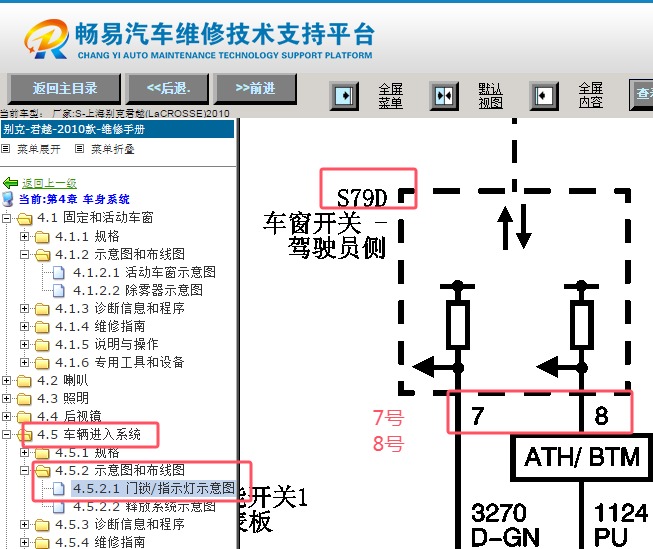The image size is (653, 549).
Task: Click the 4.1.2.1 document page icon
Action: click(59, 272)
